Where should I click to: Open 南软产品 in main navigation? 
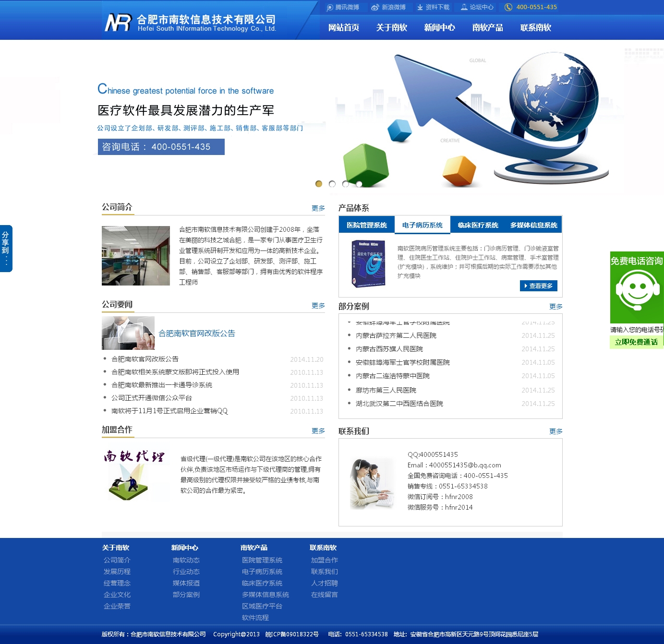487,28
